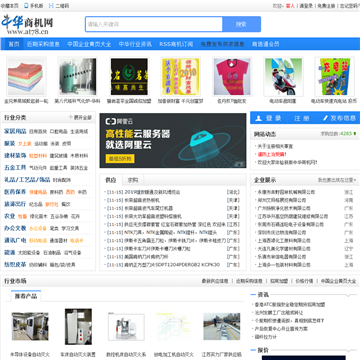This screenshot has width=360, height=360.
Task: Open the gasifier stove product thumbnail
Action: click(x=78, y=77)
